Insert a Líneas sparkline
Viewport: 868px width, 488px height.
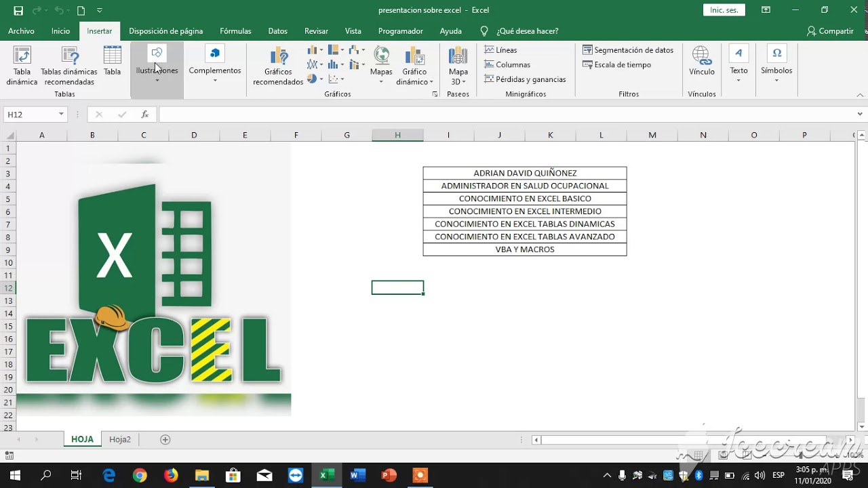point(501,50)
